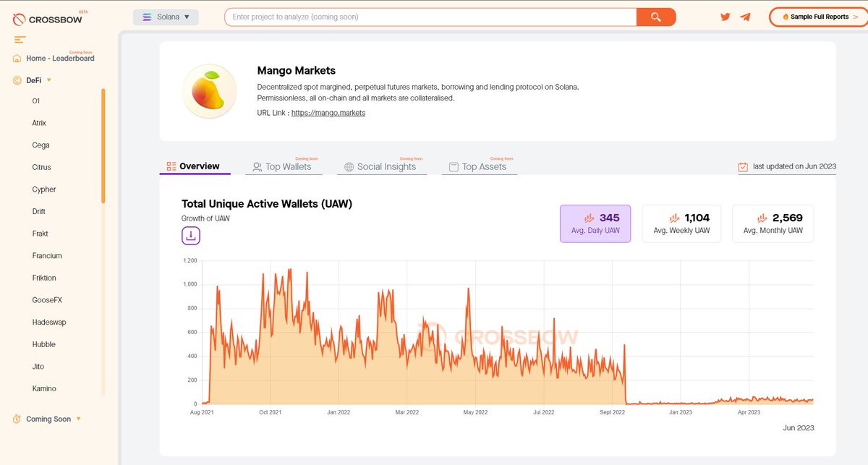
Task: Click the 'Growth of UAW' subtitle
Action: click(x=205, y=218)
